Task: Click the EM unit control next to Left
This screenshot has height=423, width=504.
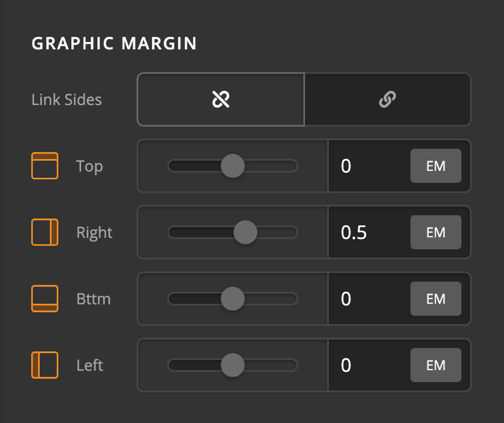Action: click(436, 365)
